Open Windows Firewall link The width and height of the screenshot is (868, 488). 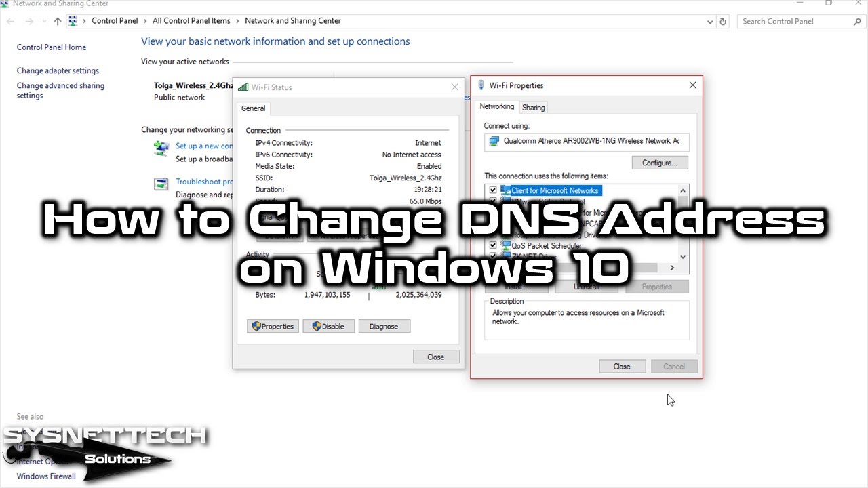coord(46,476)
